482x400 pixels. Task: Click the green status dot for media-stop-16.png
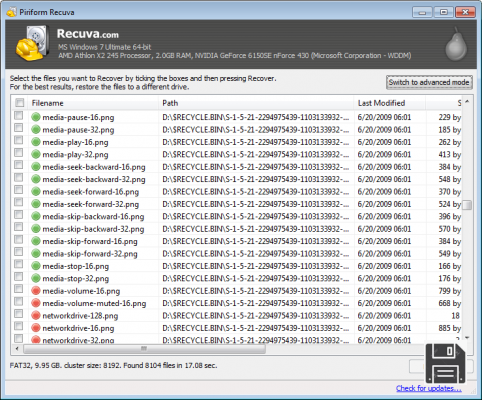(x=36, y=266)
